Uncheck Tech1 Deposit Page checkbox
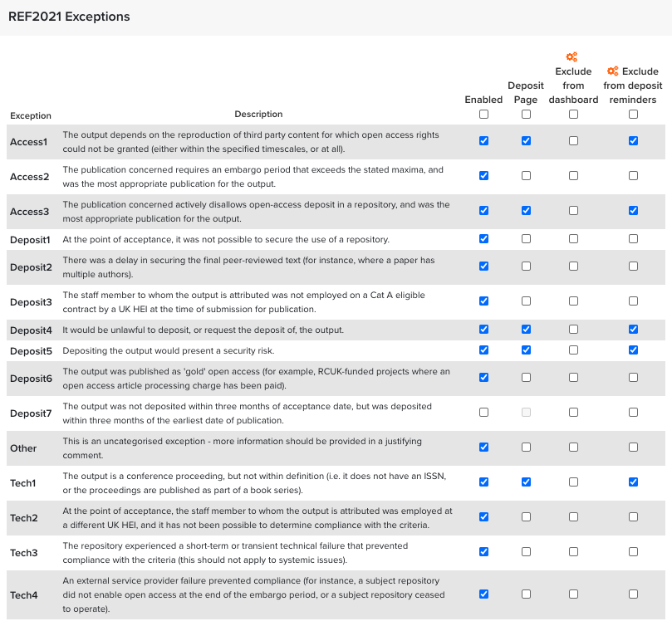Image resolution: width=672 pixels, height=626 pixels. coord(526,482)
